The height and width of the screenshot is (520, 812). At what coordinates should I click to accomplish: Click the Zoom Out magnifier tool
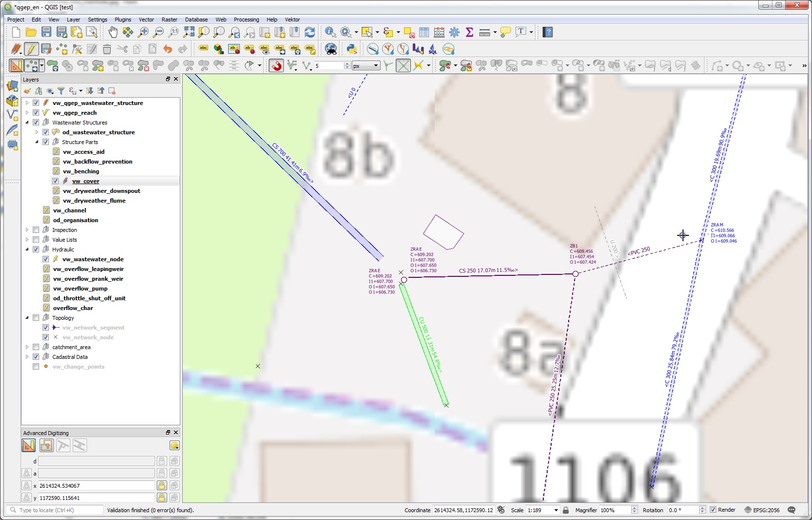tap(158, 32)
